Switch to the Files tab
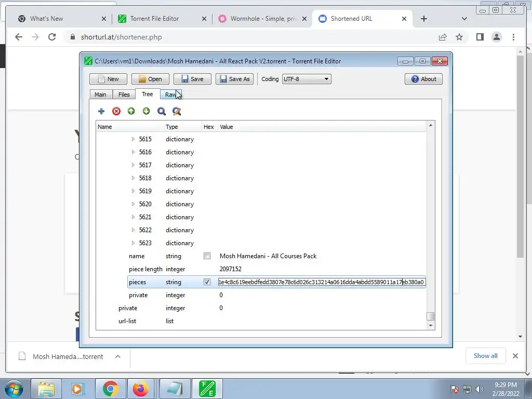Image resolution: width=532 pixels, height=399 pixels. click(124, 95)
